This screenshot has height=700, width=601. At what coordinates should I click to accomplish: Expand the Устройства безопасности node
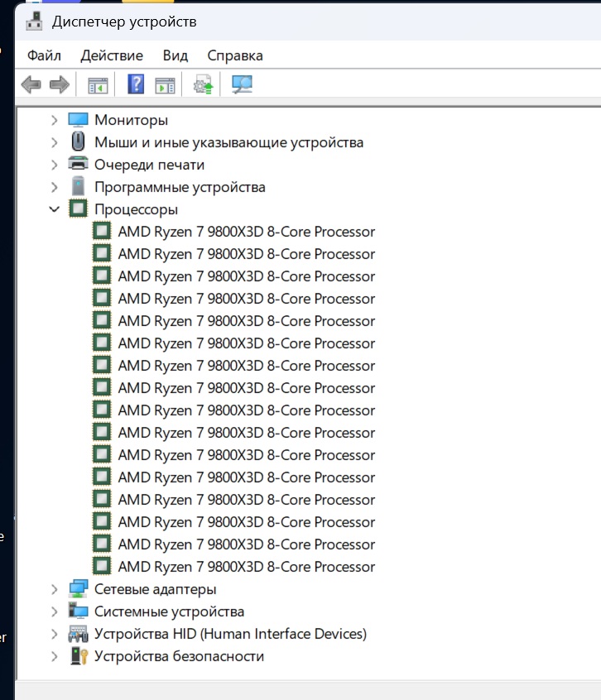[x=54, y=656]
